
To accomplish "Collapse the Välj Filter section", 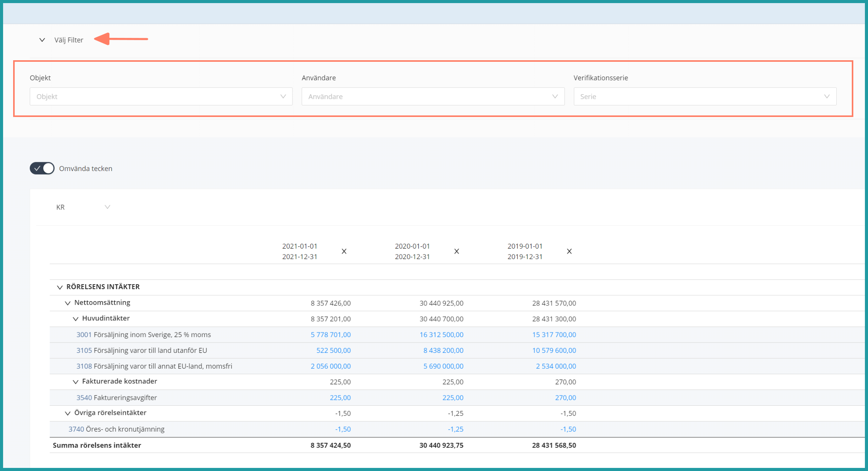I will pyautogui.click(x=42, y=40).
